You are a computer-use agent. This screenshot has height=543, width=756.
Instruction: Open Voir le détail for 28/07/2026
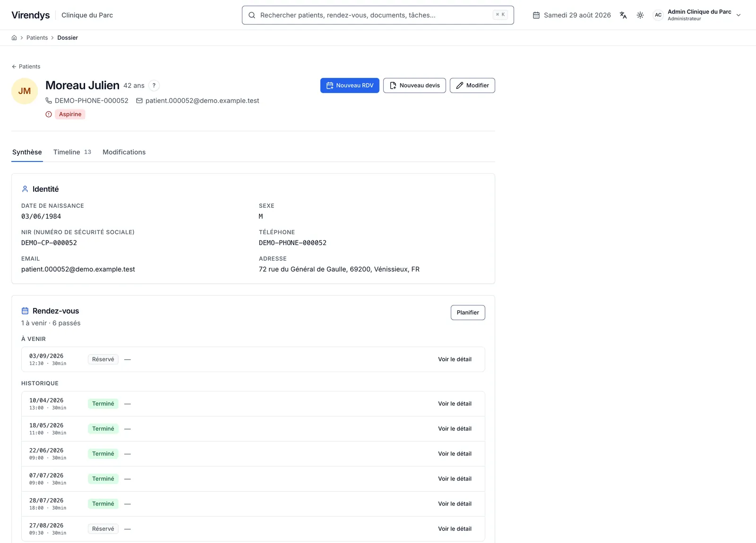point(455,504)
